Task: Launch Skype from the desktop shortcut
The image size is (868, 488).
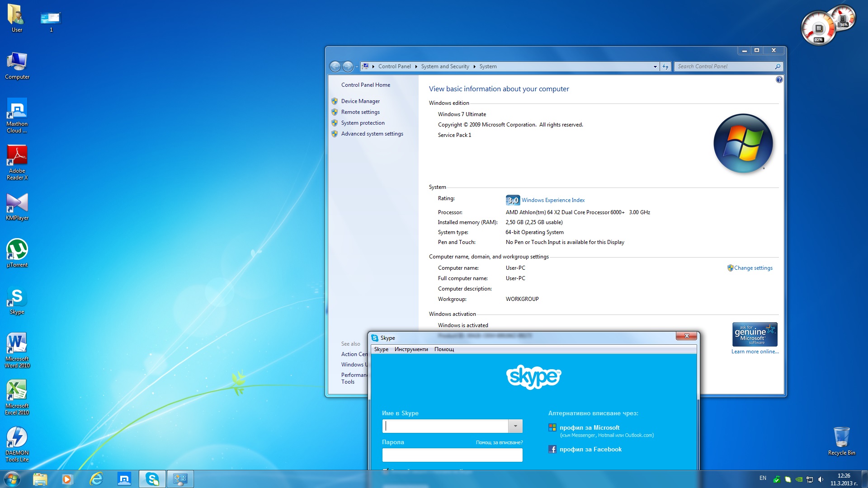Action: tap(17, 300)
